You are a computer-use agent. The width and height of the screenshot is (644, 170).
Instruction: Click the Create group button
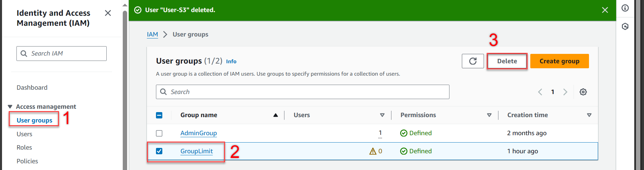[x=559, y=61]
